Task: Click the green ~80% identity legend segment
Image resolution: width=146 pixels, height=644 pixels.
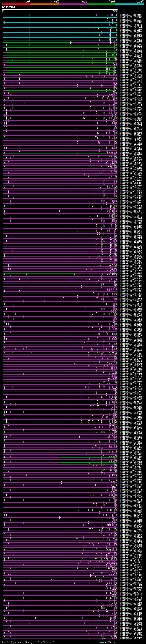Action: click(101, 4)
